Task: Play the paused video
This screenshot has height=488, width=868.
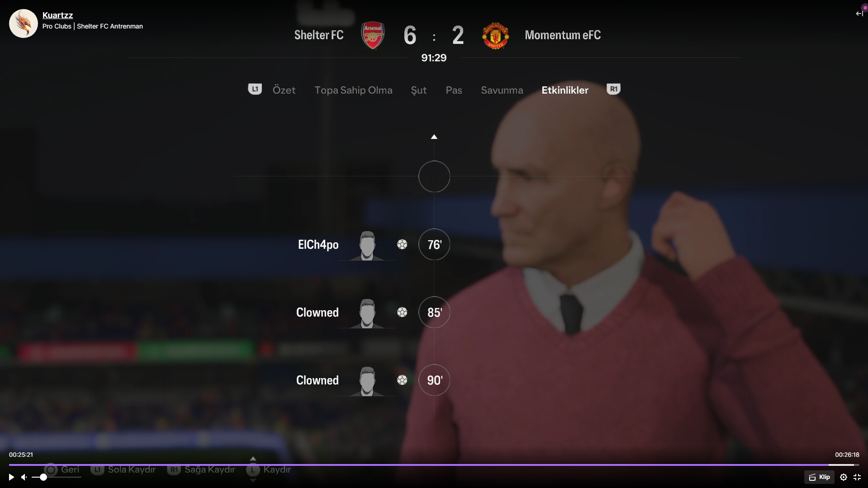Action: tap(11, 477)
